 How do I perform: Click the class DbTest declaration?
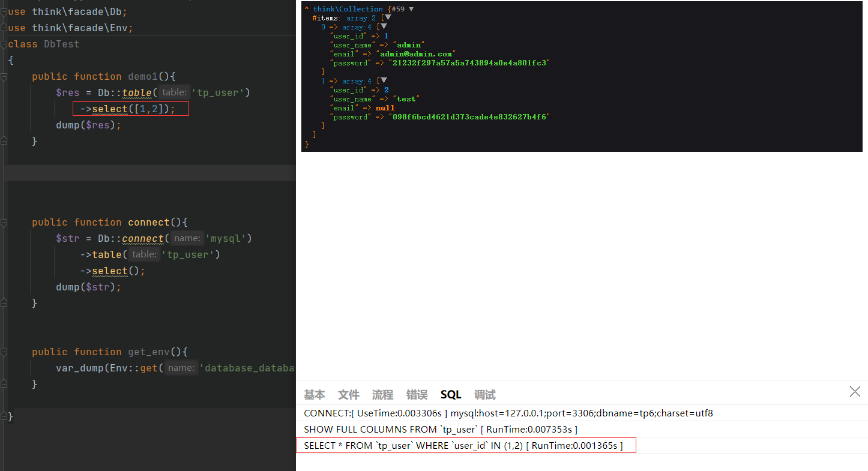pos(44,44)
